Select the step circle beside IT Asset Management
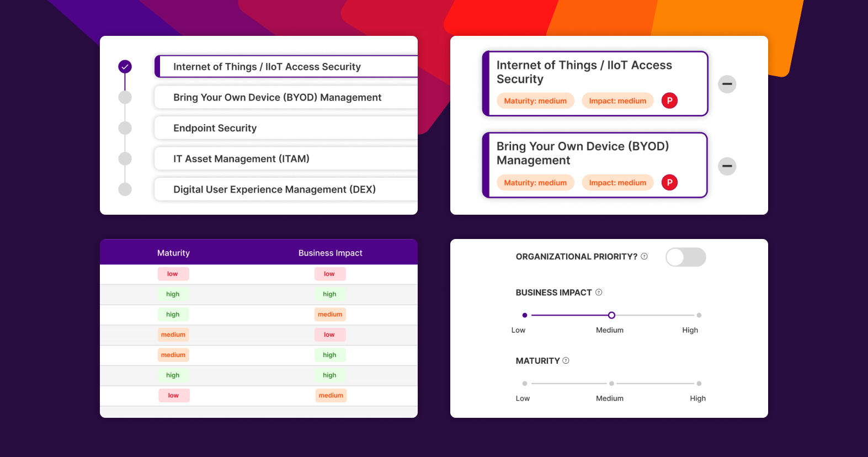868x457 pixels. click(125, 159)
